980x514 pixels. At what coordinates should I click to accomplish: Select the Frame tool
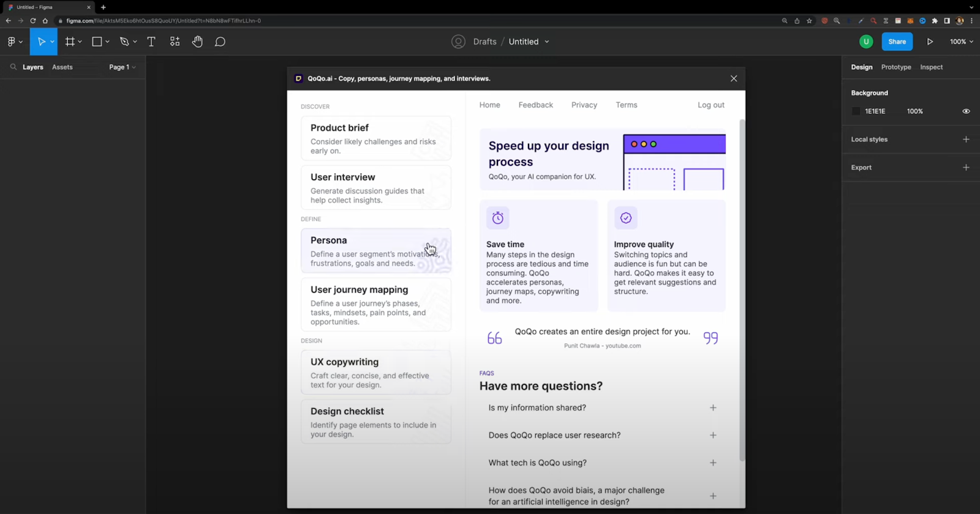pos(70,42)
